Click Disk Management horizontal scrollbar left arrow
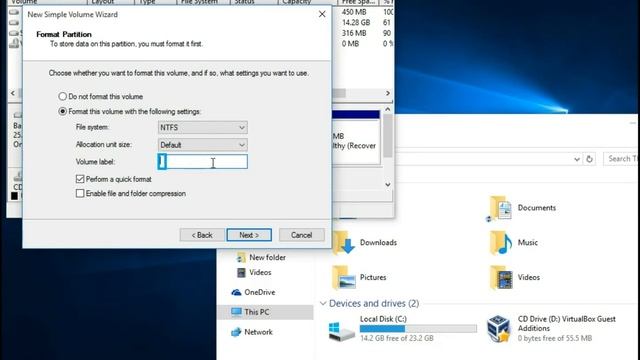 [13, 93]
